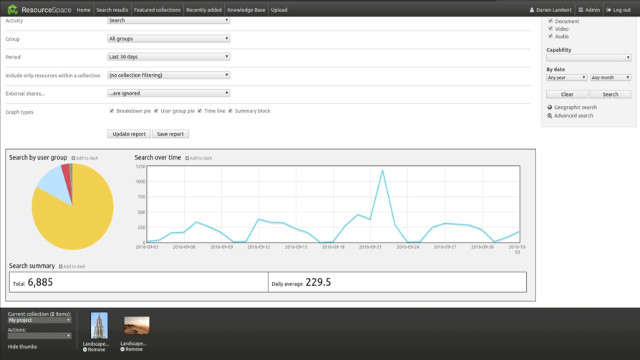Add Search over time to dash
The height and width of the screenshot is (360, 640).
coord(198,158)
